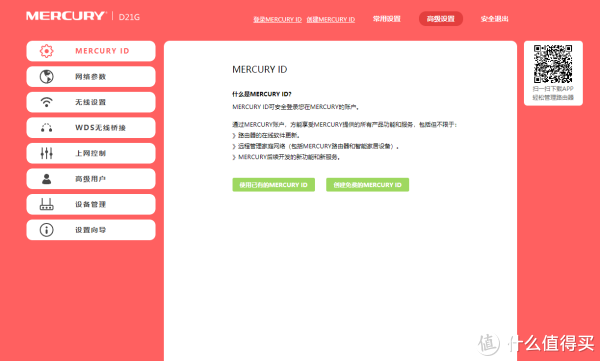Click the 路由器的在线软件更新 bullet
This screenshot has width=600, height=361.
pyautogui.click(x=266, y=135)
